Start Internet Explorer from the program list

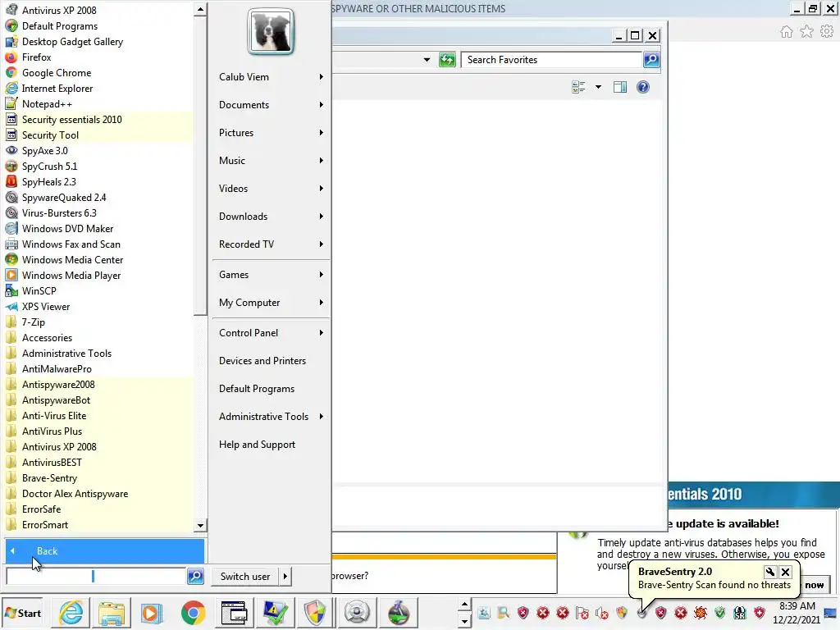[x=57, y=88]
